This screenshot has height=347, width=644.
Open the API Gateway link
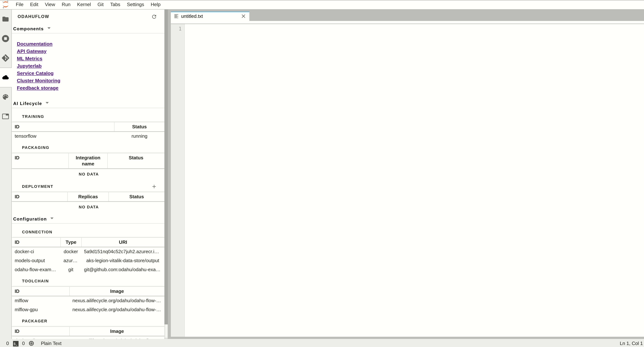pyautogui.click(x=32, y=51)
